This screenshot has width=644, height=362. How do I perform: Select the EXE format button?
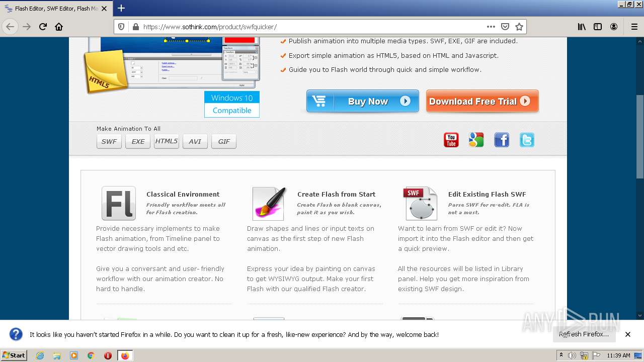pos(138,141)
